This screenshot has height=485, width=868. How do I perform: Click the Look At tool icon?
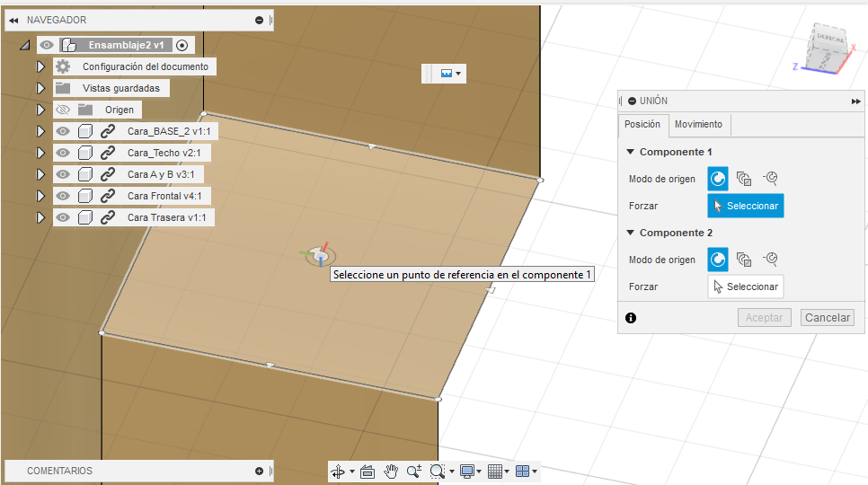[367, 472]
